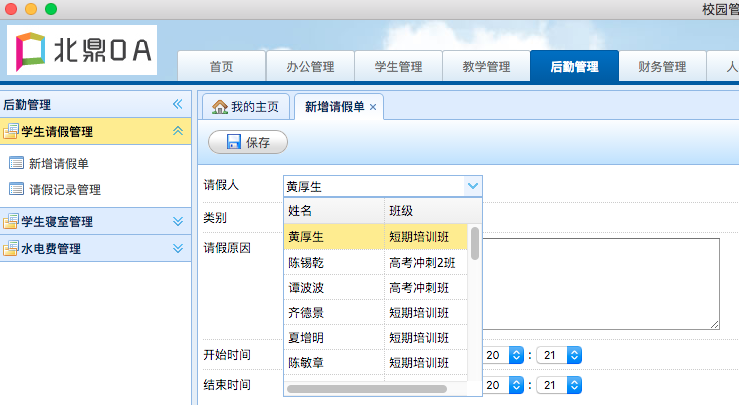Expand the 学生寝室管理 section
The width and height of the screenshot is (739, 405).
[x=177, y=222]
